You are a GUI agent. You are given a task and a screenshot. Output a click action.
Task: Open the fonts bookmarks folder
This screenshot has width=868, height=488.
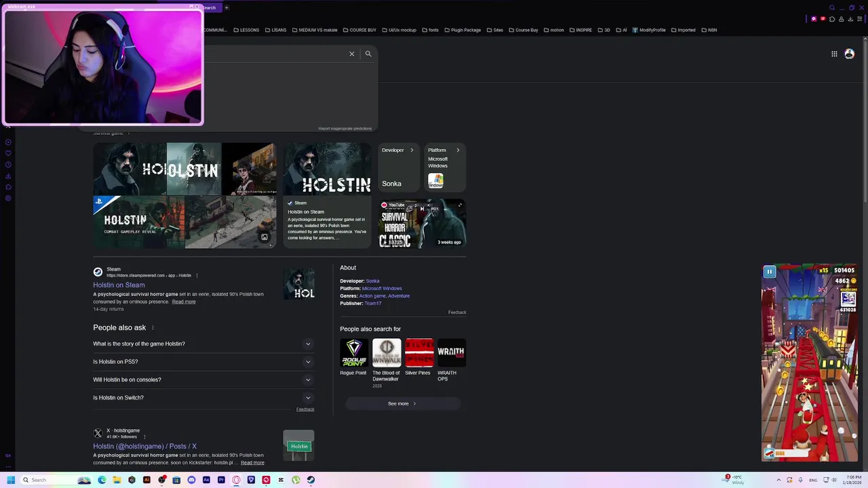431,30
